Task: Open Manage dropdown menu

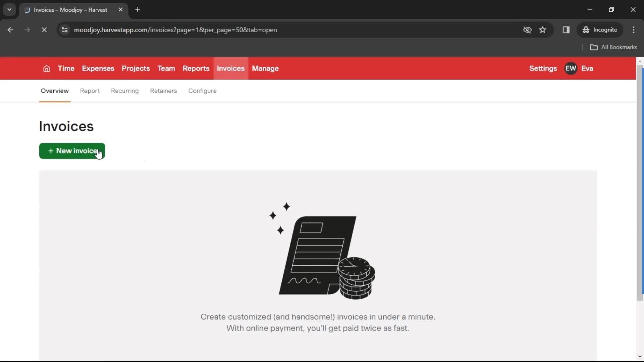Action: tap(265, 68)
